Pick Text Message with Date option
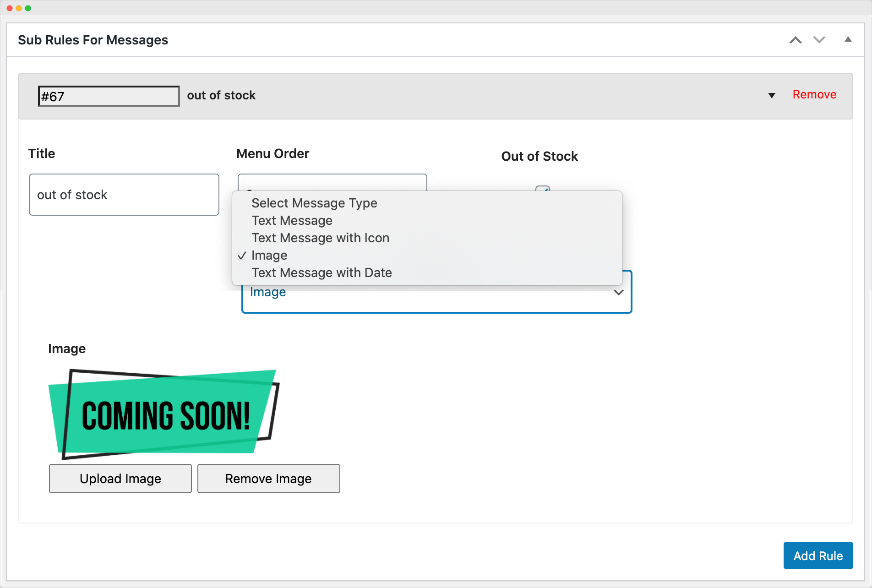872x588 pixels. click(322, 272)
